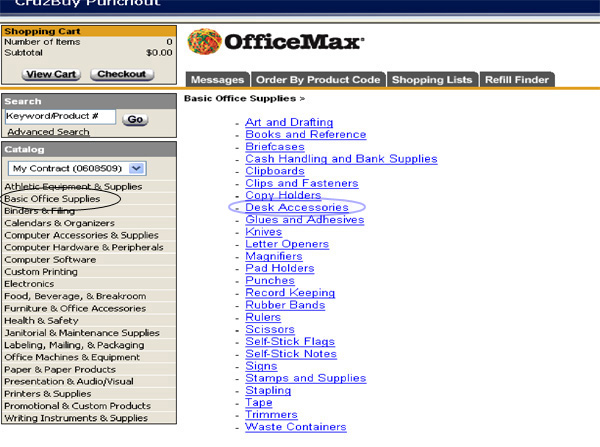The image size is (600, 447).
Task: Open the Waste Containers link
Action: [296, 427]
